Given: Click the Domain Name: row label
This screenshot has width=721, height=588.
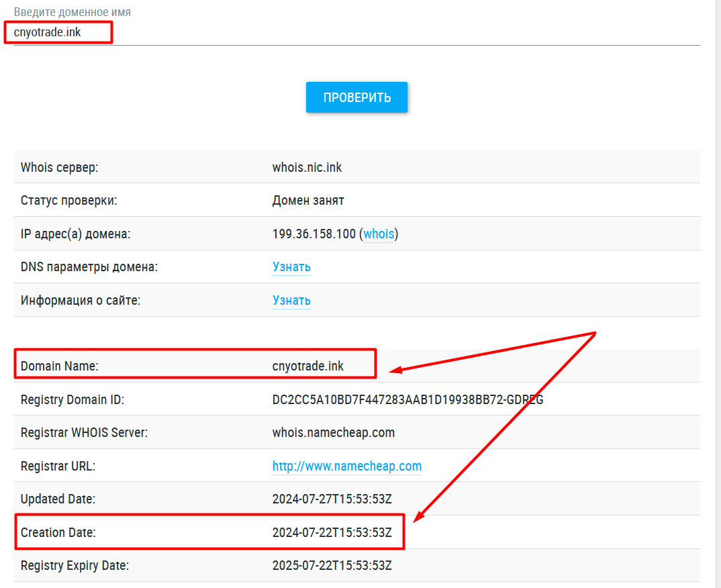Looking at the screenshot, I should pos(60,366).
